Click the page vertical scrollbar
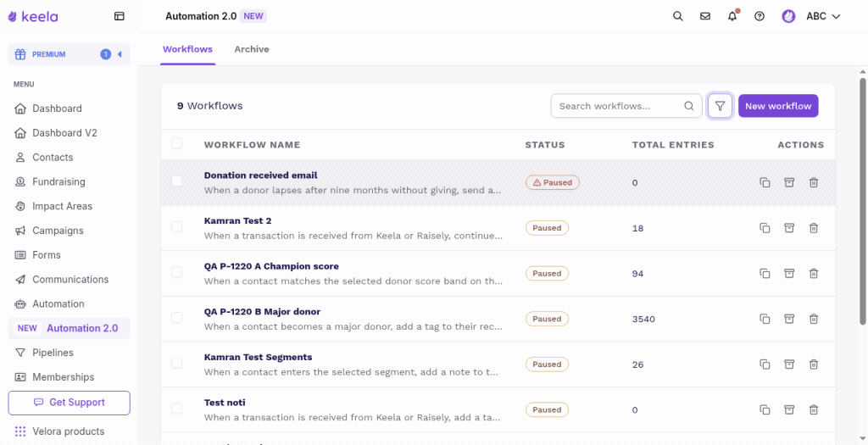The image size is (868, 445). (862, 200)
